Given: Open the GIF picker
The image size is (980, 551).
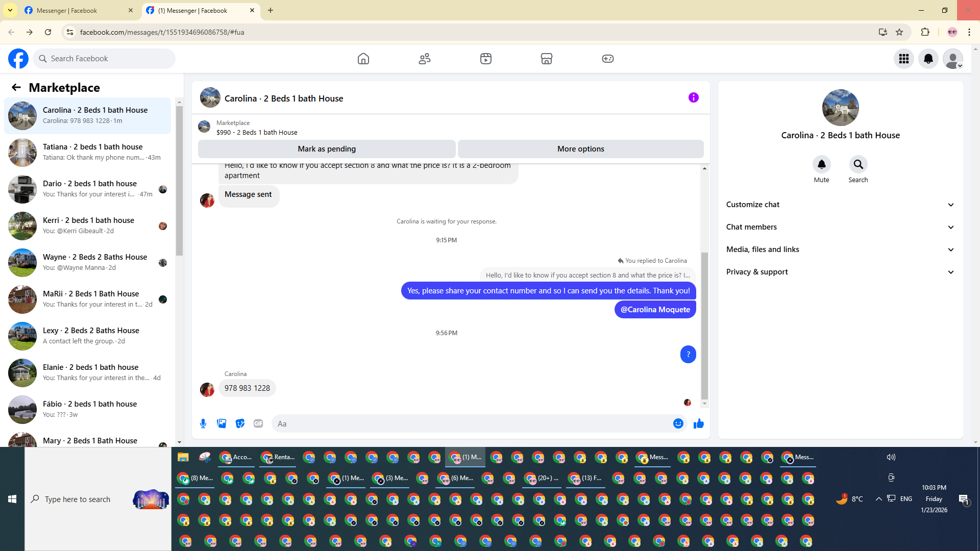Looking at the screenshot, I should [x=258, y=423].
